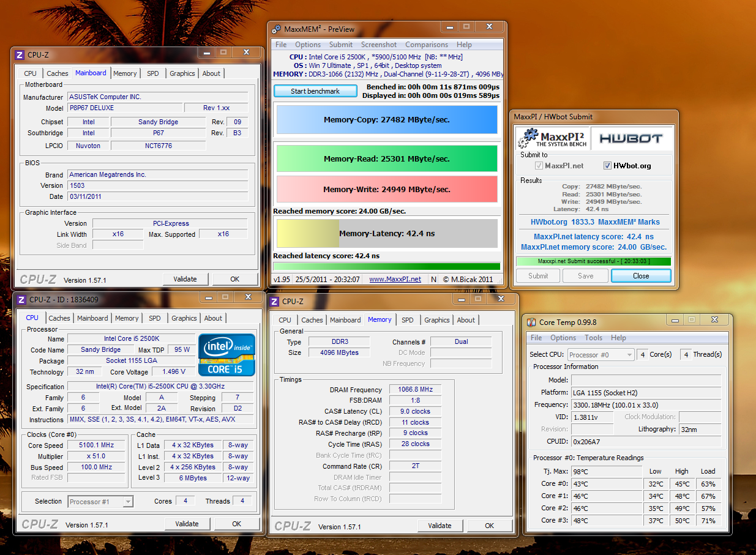Open the Select CPU Processor #0 dropdown in Core Temp

tap(601, 354)
